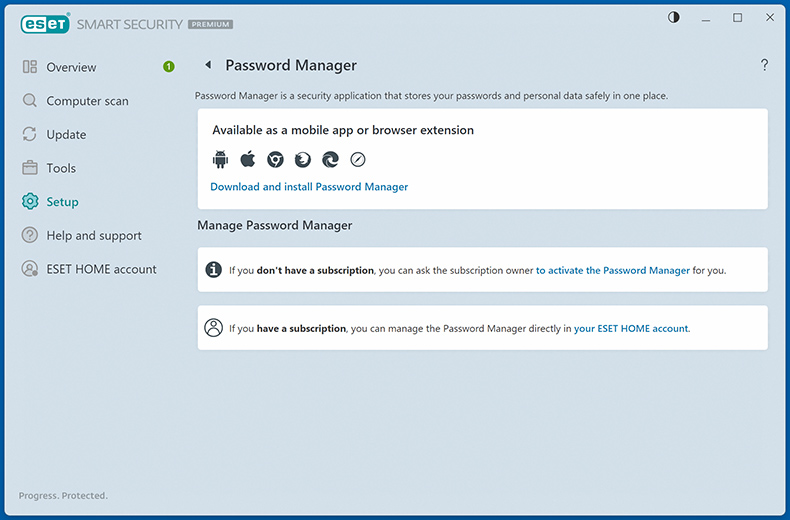Click the Chrome browser icon
Viewport: 790px width, 520px height.
coord(275,160)
